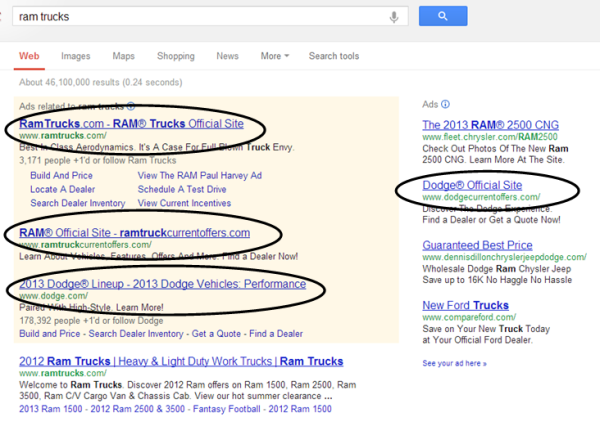Click the microphone voice search icon

point(394,17)
